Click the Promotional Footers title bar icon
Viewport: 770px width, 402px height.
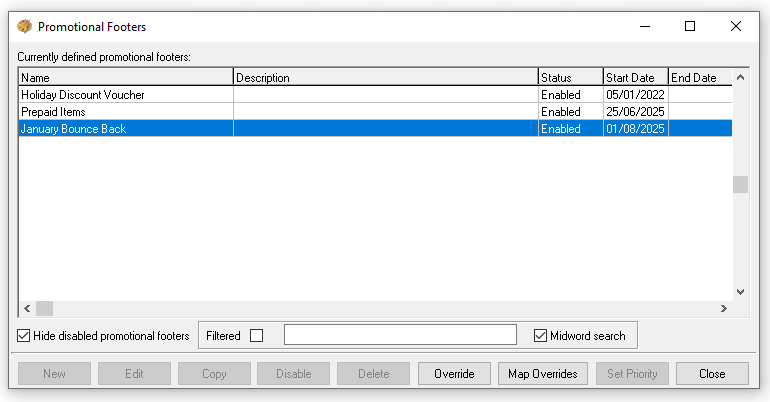click(x=25, y=27)
